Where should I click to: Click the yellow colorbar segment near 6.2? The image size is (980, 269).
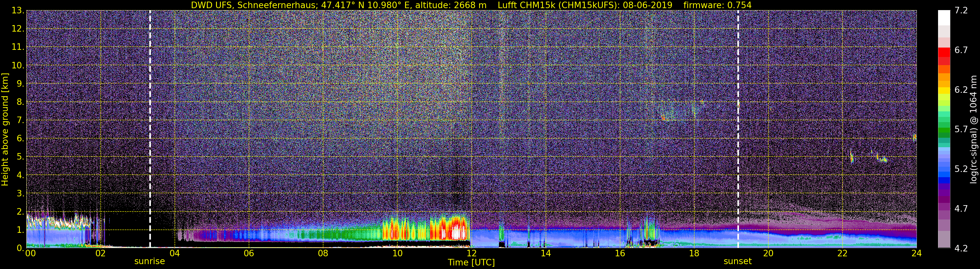click(944, 91)
